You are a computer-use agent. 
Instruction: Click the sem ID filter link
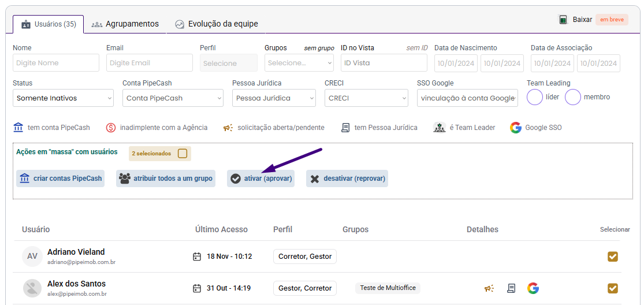tap(417, 48)
